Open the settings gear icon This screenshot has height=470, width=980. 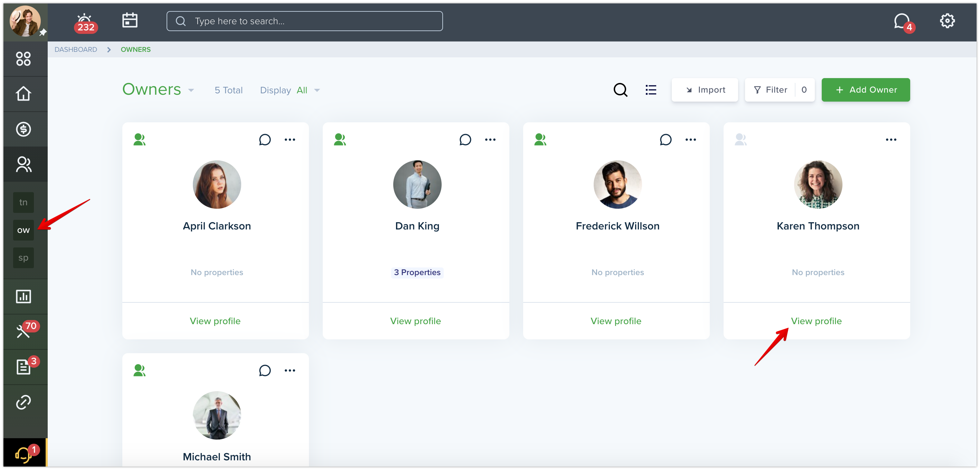(947, 21)
